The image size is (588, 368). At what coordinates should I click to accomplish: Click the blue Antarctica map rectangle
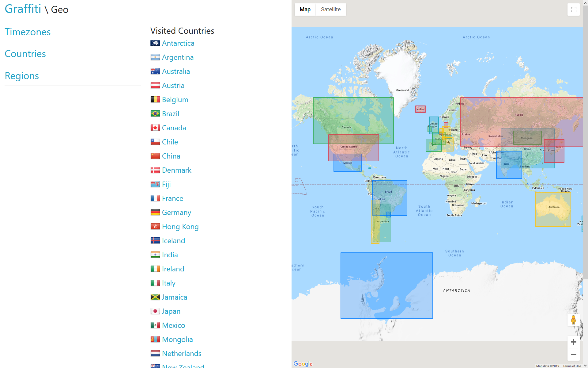(386, 286)
